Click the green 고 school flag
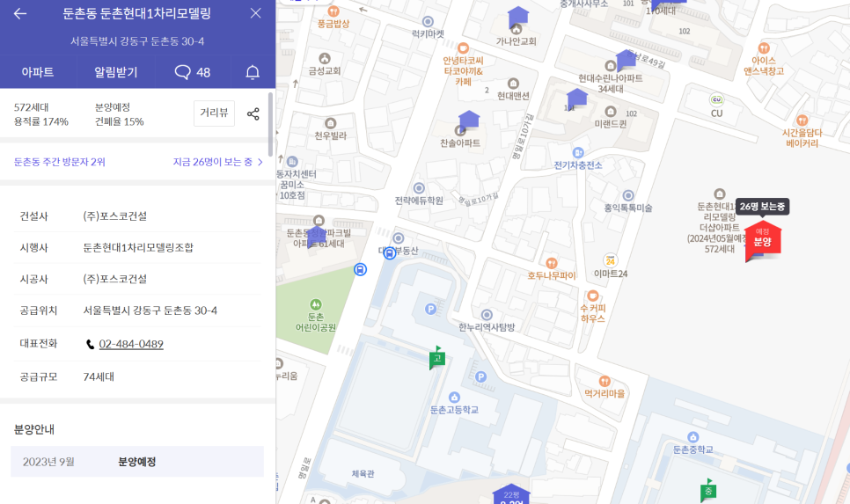 437,358
